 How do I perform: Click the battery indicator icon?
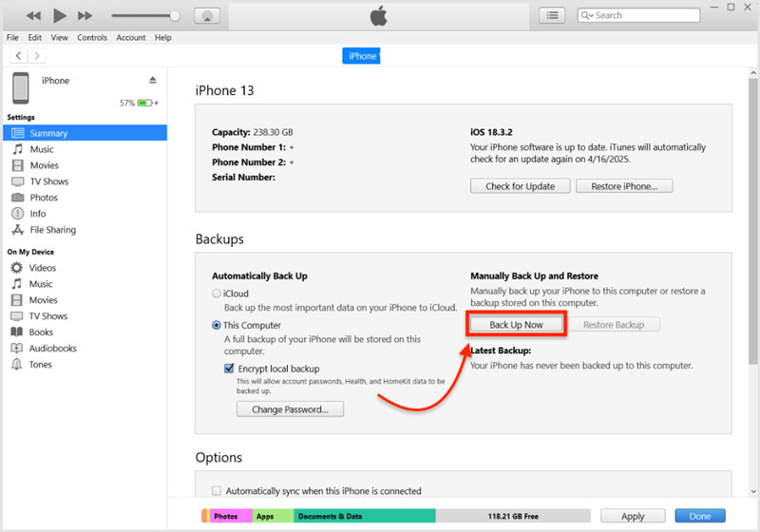point(145,103)
